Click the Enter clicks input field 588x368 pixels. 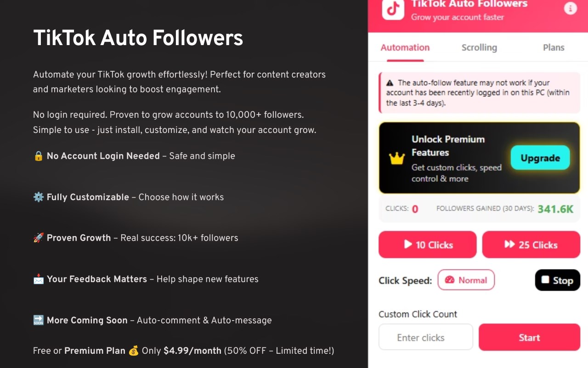coord(426,337)
